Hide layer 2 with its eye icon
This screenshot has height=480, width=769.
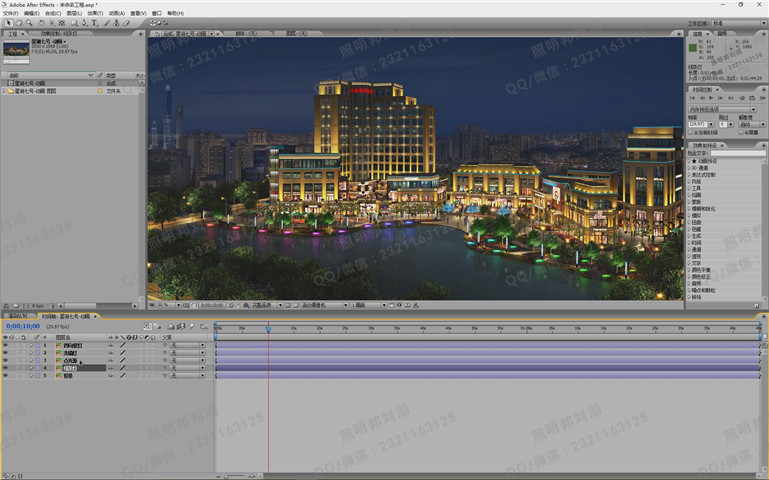coord(5,353)
